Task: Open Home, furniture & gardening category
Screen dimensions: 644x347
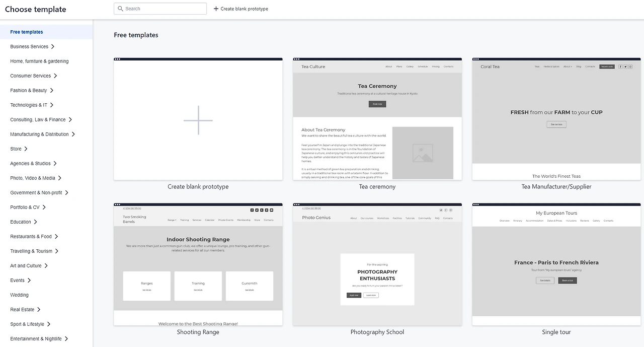Action: 39,61
